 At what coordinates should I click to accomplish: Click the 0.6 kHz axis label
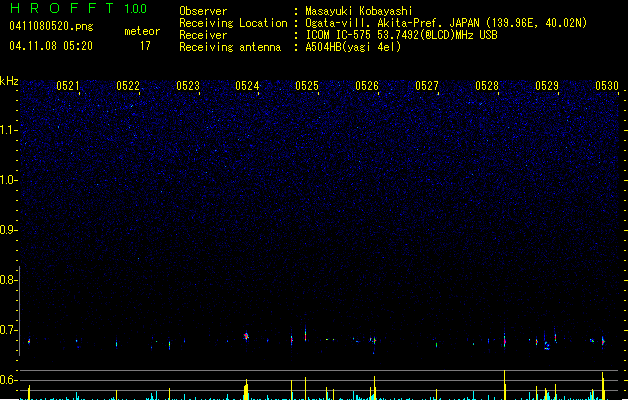click(x=8, y=380)
